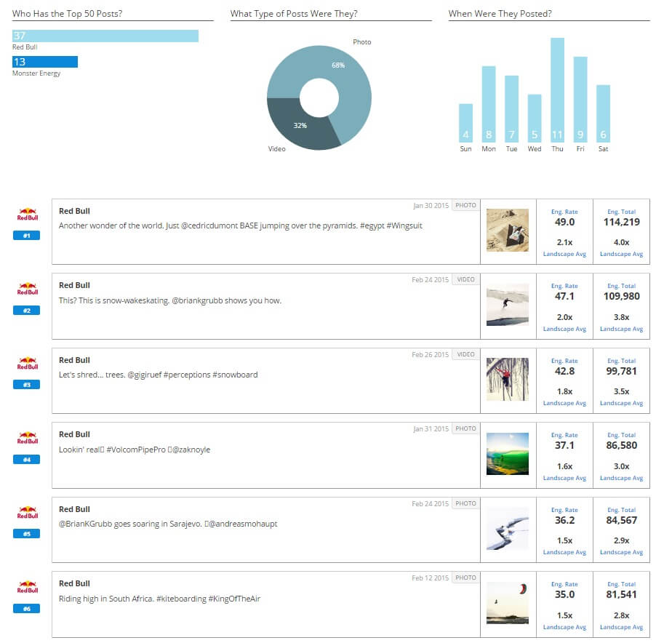672x643 pixels.
Task: Select the Wednesday bar with 5 posts
Action: [535, 119]
